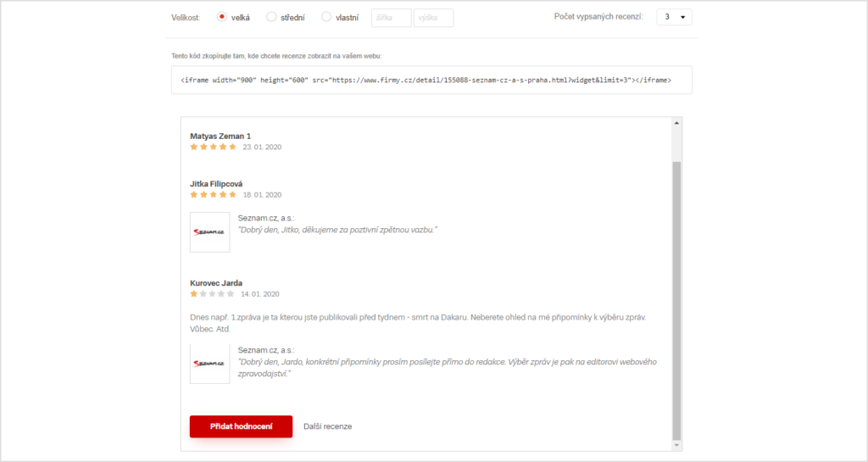This screenshot has width=868, height=462.
Task: Click the "Přidat hodnocení" button
Action: pyautogui.click(x=241, y=426)
